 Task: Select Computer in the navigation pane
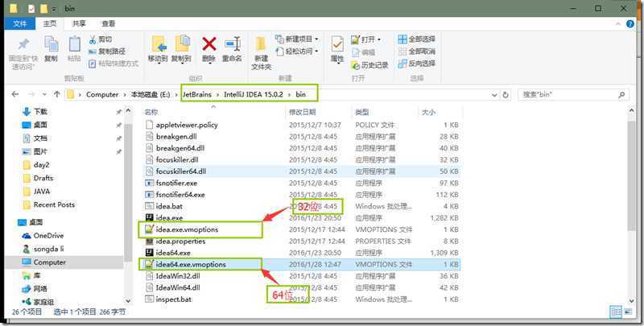coord(49,262)
